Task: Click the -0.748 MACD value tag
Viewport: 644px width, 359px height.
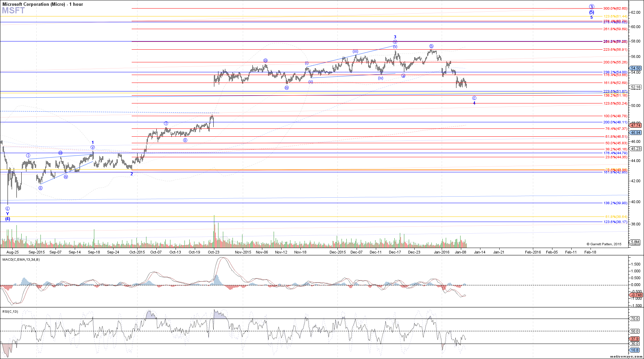Action: 636,295
